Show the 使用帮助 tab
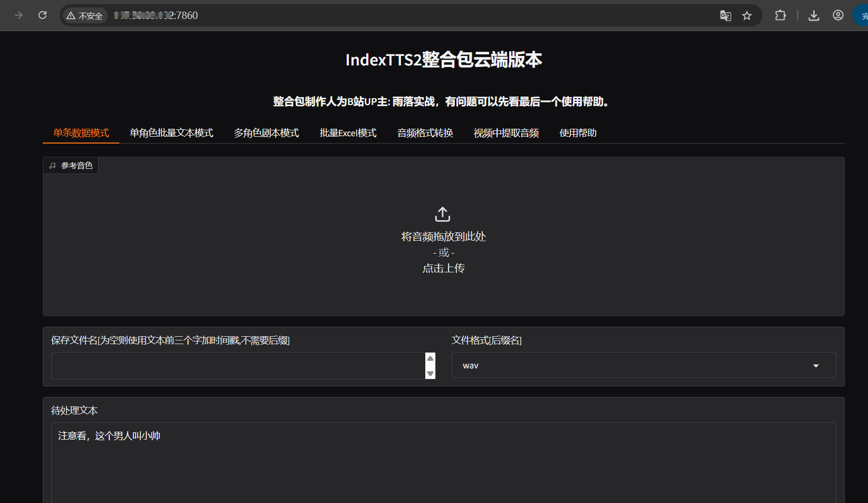The height and width of the screenshot is (503, 868). click(578, 133)
